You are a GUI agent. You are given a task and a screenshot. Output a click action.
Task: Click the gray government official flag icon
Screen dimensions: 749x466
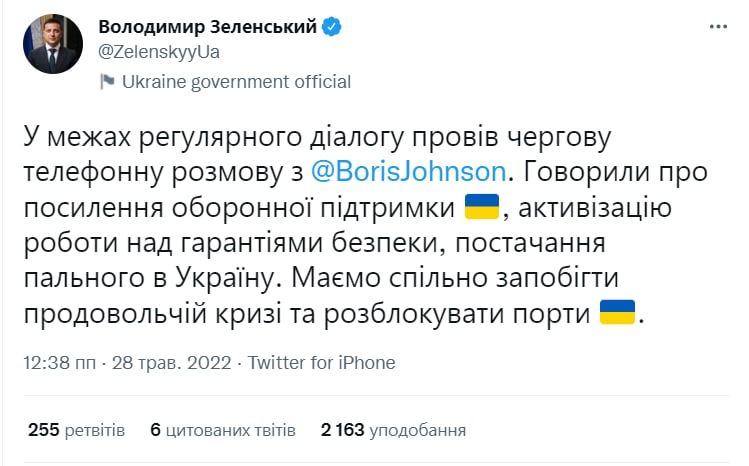pos(108,82)
